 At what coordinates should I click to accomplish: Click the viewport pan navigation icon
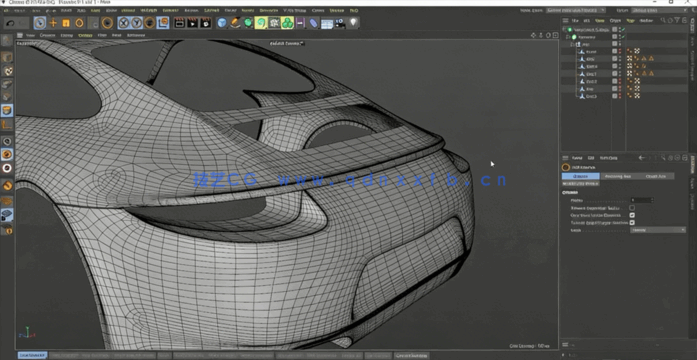point(533,35)
